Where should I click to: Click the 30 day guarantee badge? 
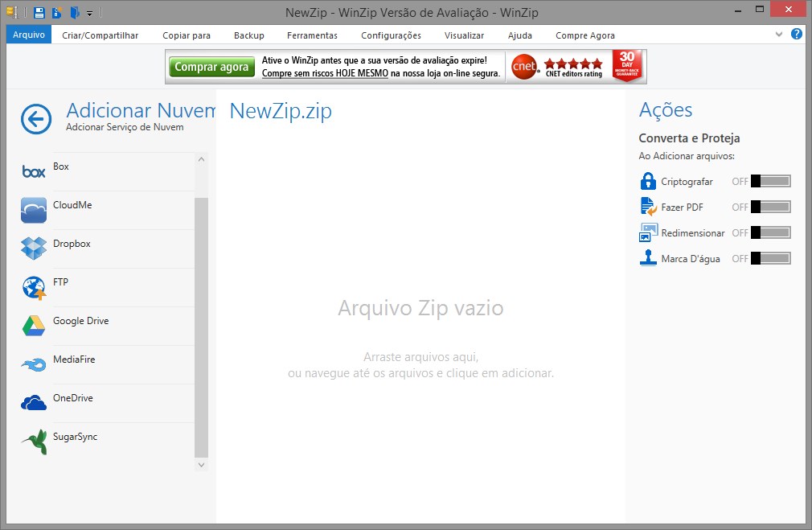click(x=627, y=66)
